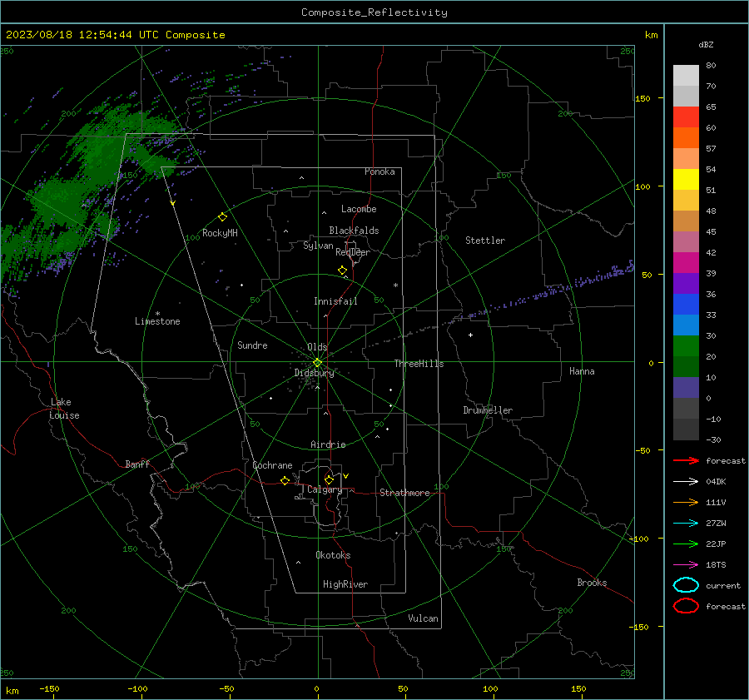Click the white plus marker west of Hanna
Screen dimensions: 749x700
[470, 335]
